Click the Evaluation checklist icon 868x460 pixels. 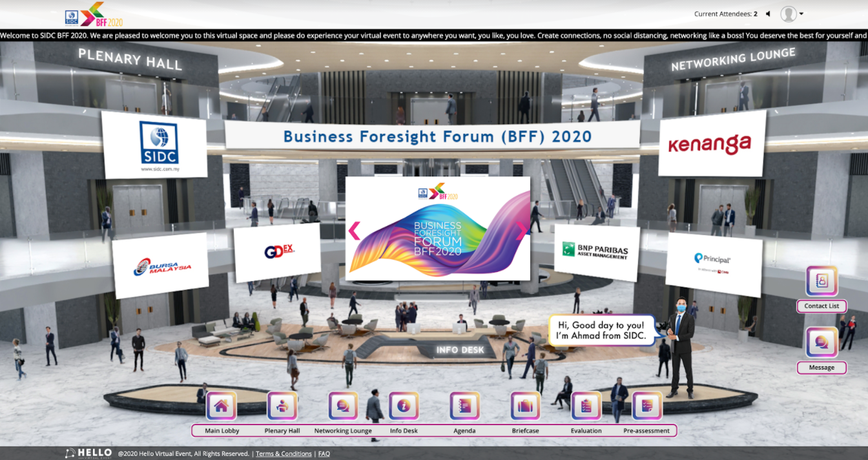[x=586, y=406]
